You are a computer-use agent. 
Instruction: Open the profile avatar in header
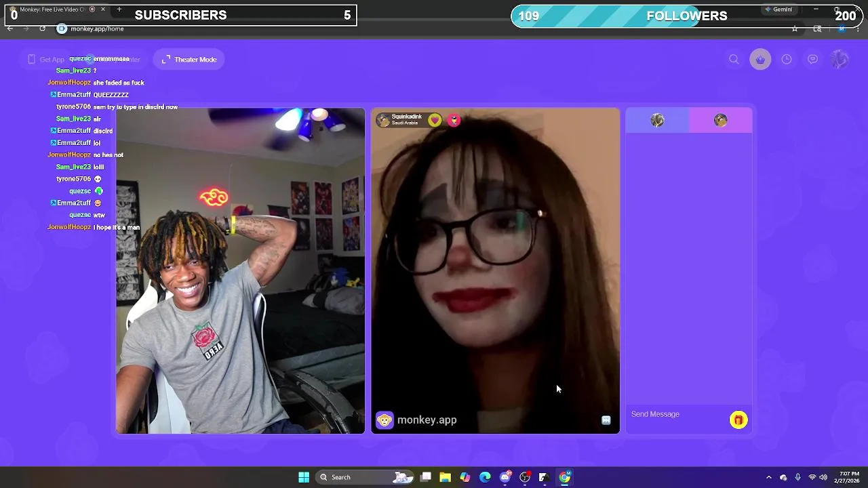(x=840, y=60)
